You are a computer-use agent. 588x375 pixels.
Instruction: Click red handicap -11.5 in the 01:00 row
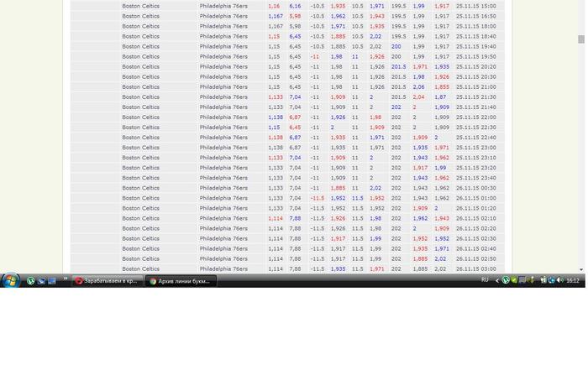coord(318,198)
